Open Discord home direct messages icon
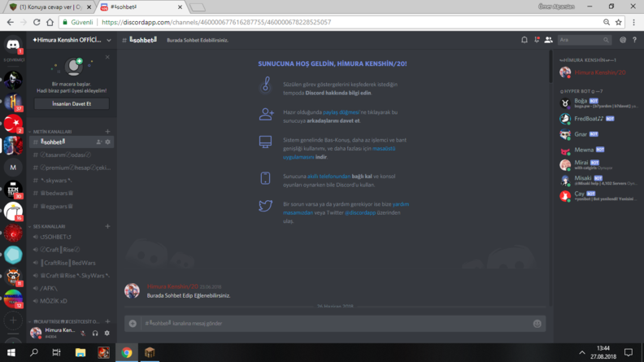This screenshot has width=644, height=362. pos(13,45)
